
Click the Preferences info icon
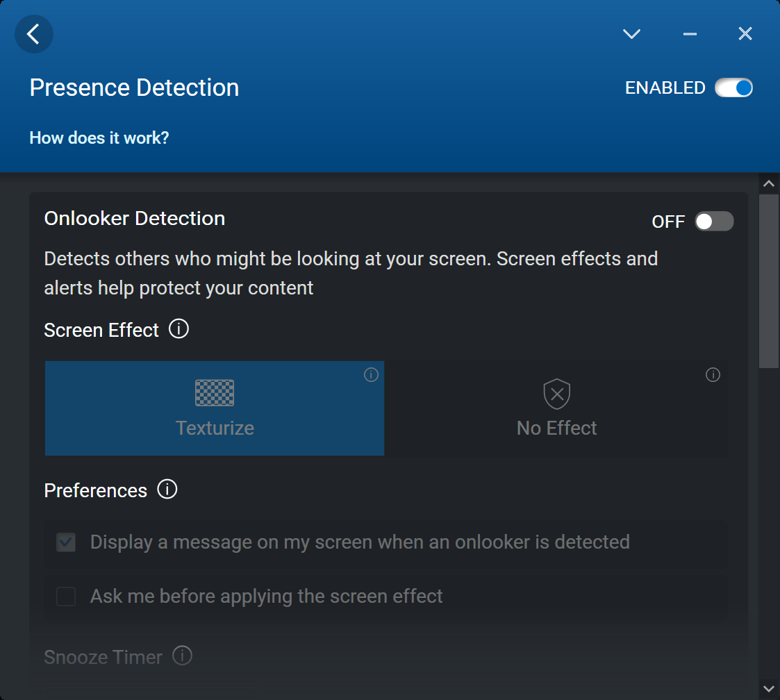[167, 490]
